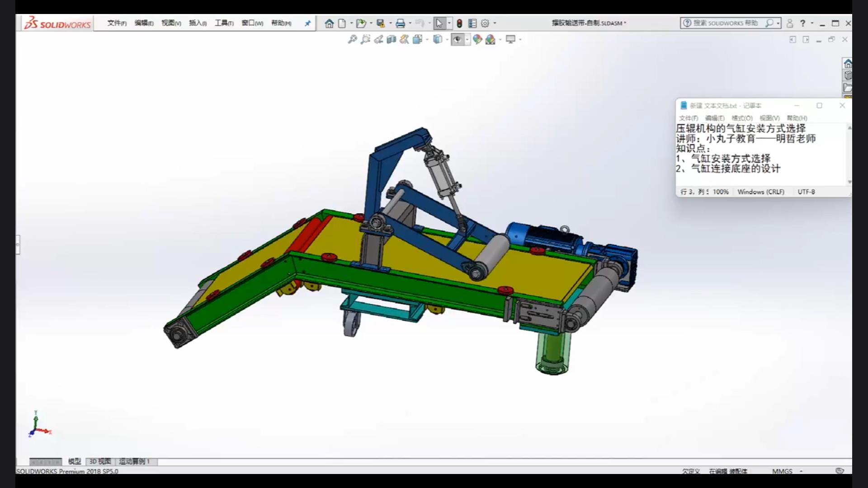Open the 编辑(E) menu in SOLIDWORKS
This screenshot has width=868, height=488.
[144, 23]
